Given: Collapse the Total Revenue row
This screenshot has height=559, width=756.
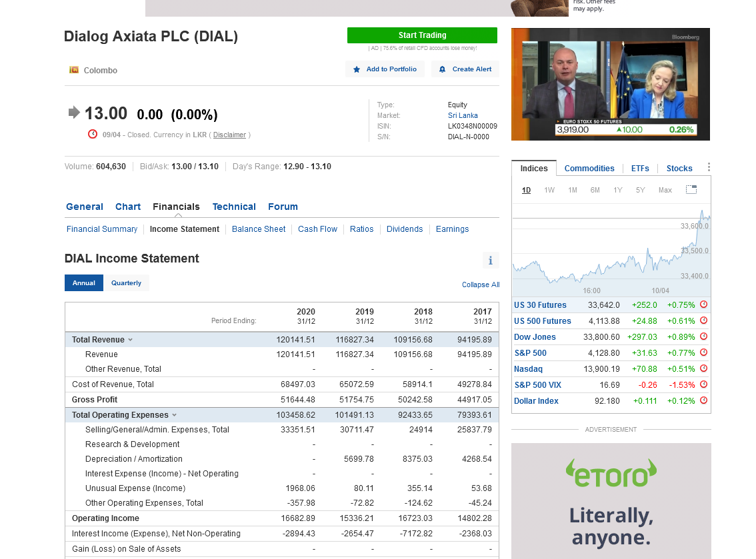Looking at the screenshot, I should tap(130, 340).
